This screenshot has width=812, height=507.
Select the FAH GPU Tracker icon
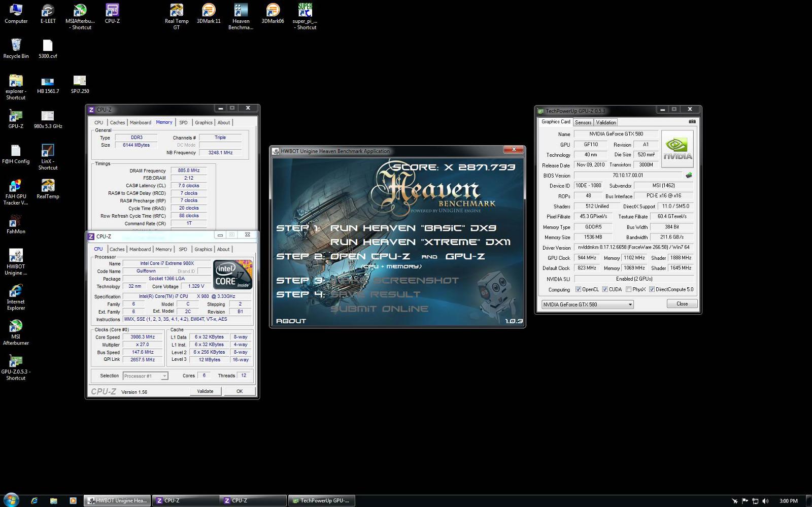point(16,192)
